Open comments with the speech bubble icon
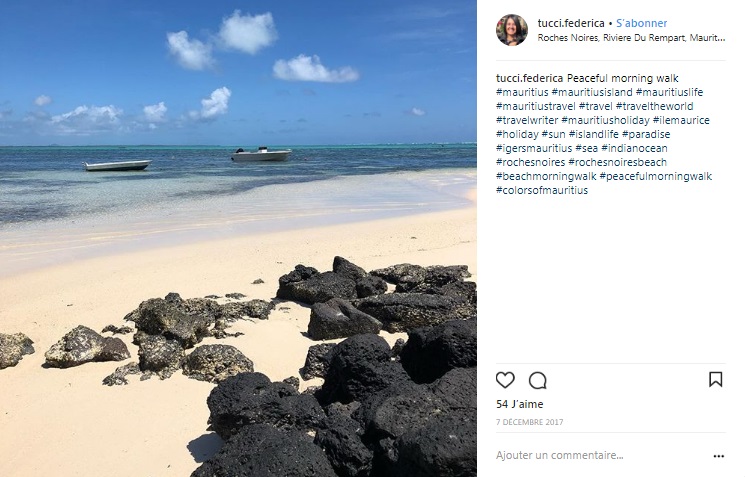The image size is (745, 477). pyautogui.click(x=538, y=380)
